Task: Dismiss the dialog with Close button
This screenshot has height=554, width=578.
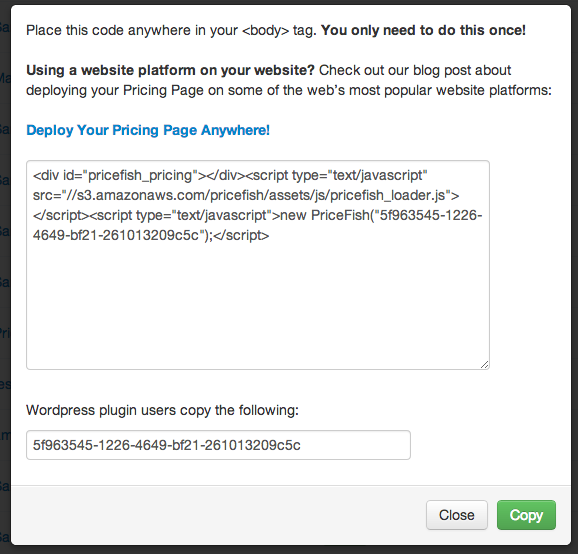Action: click(457, 515)
